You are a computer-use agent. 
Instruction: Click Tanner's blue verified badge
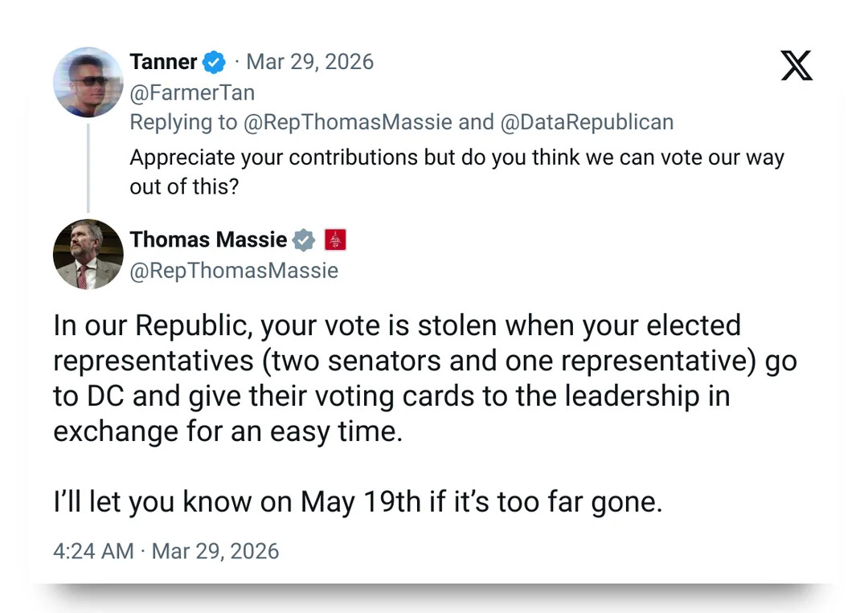pos(215,62)
